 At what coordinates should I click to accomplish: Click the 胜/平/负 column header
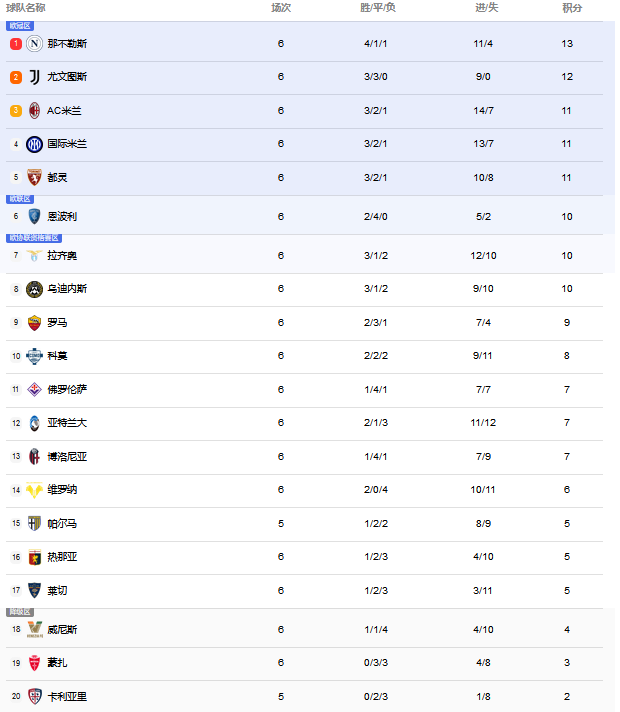pos(378,8)
